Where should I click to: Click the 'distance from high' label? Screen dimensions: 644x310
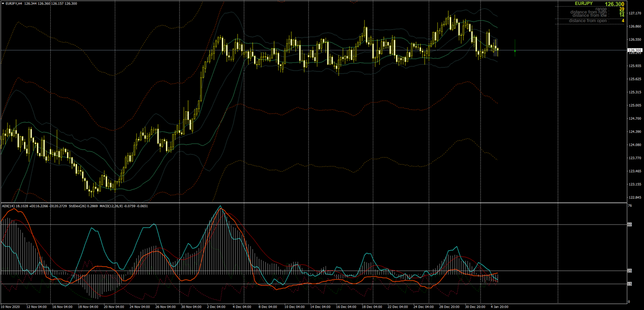(x=589, y=12)
